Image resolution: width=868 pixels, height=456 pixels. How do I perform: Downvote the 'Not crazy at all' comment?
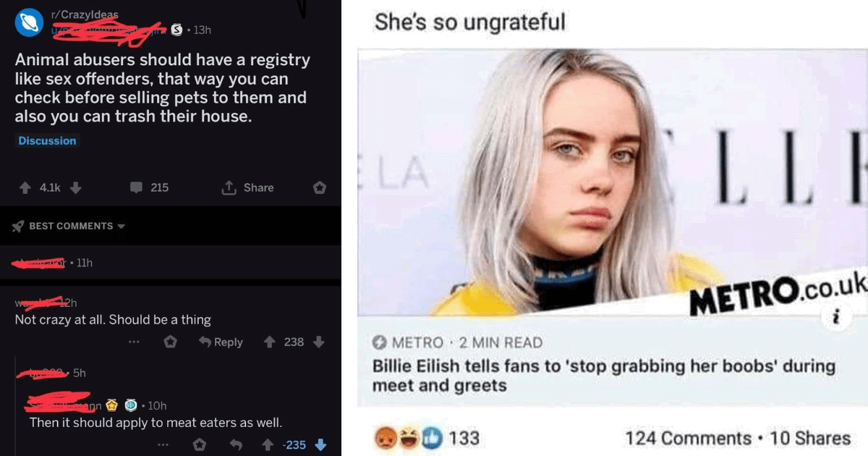coord(318,342)
